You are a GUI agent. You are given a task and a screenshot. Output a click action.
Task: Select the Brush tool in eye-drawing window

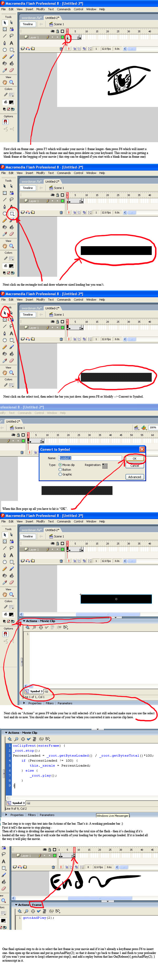(11, 57)
